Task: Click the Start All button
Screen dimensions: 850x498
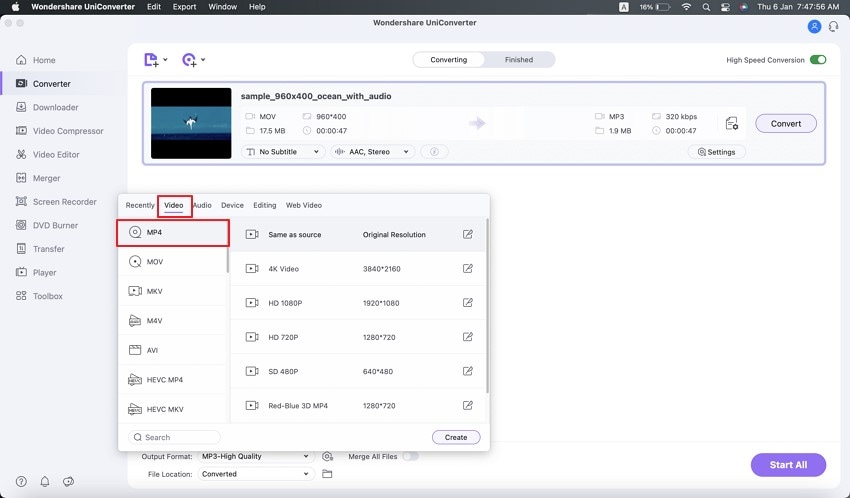Action: click(x=788, y=464)
